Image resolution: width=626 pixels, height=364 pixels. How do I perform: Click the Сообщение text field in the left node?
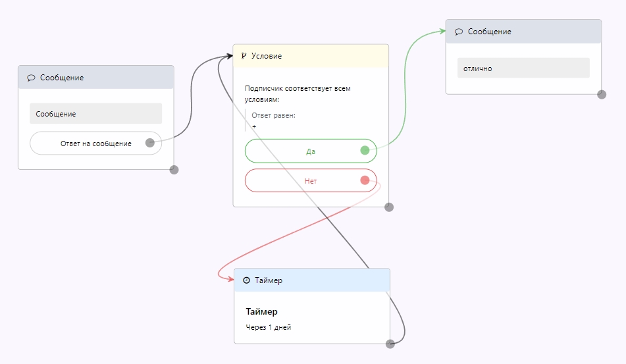point(95,114)
